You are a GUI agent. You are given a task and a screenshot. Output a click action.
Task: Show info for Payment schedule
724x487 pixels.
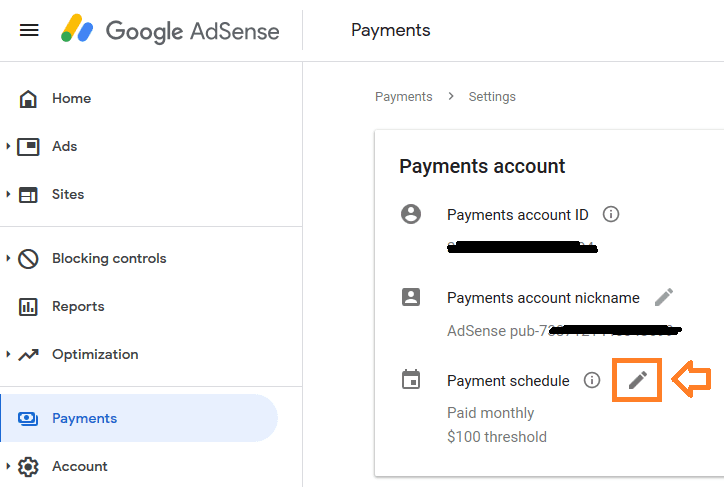point(591,380)
